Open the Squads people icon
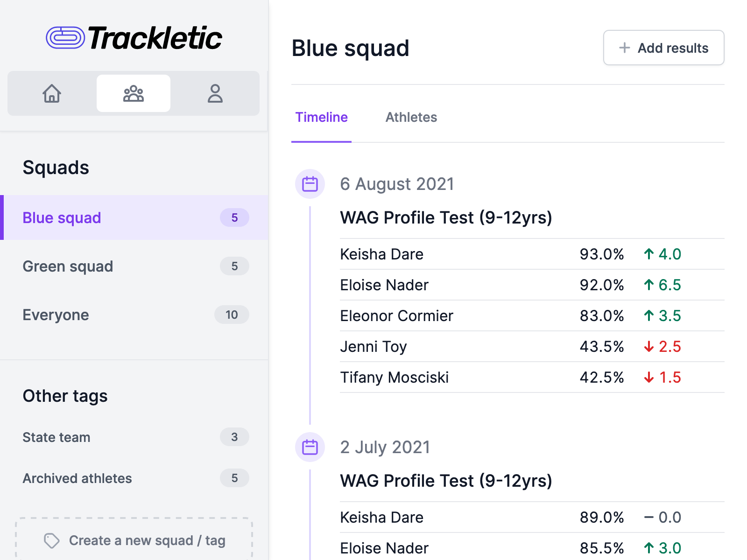The image size is (747, 560). click(x=133, y=93)
